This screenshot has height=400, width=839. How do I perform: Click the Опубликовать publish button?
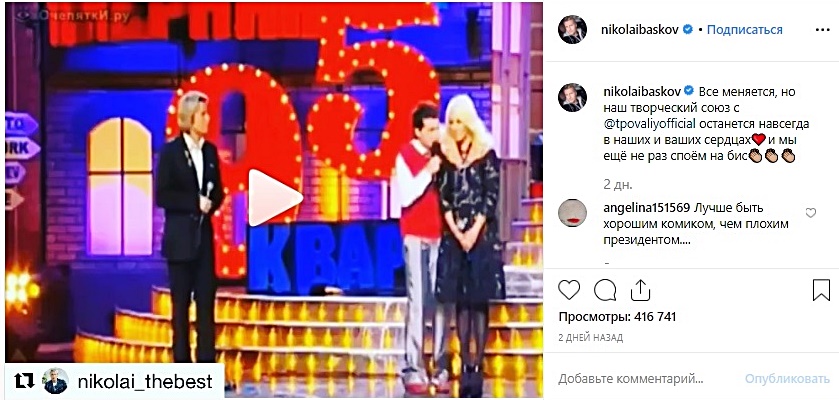[x=787, y=379]
